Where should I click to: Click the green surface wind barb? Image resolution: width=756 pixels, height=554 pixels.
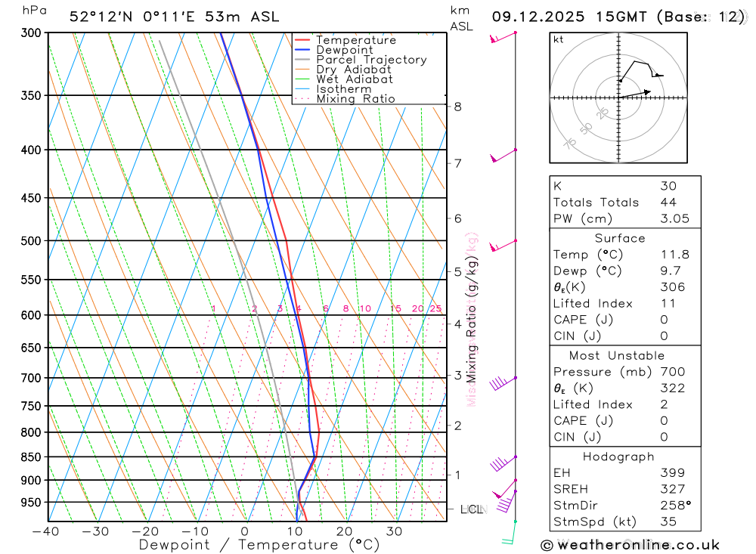coord(509,533)
